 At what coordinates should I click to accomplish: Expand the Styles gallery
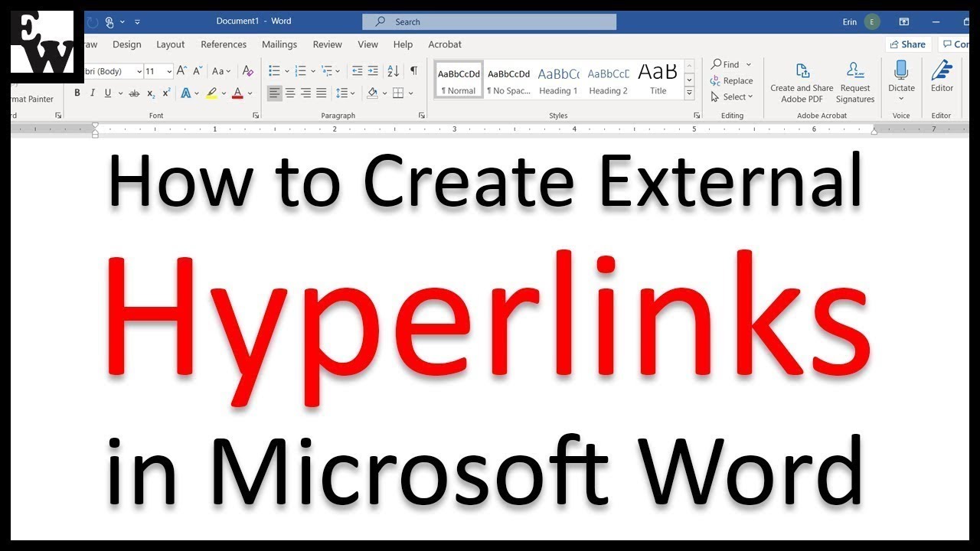coord(689,93)
